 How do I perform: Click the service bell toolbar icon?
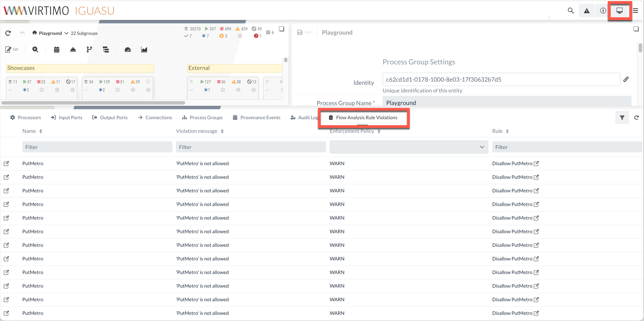[x=73, y=50]
